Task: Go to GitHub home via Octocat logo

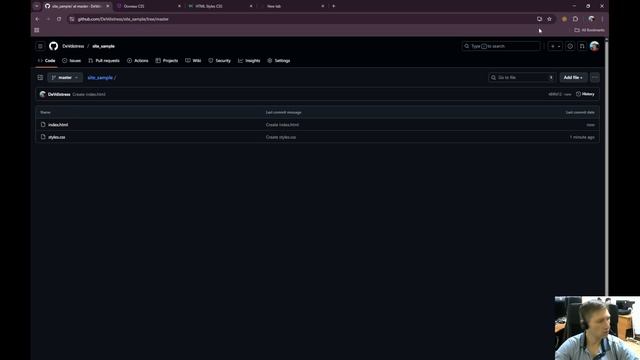Action: pos(53,46)
